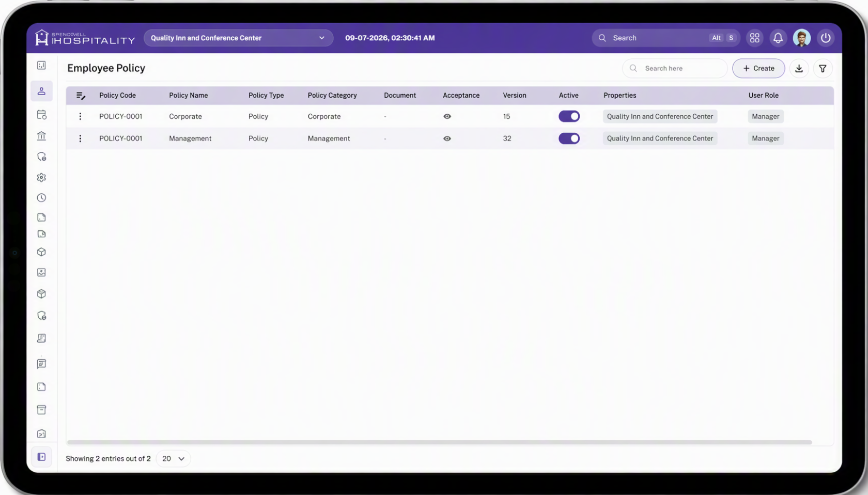This screenshot has width=868, height=495.
Task: Open the user profile avatar
Action: pos(801,38)
